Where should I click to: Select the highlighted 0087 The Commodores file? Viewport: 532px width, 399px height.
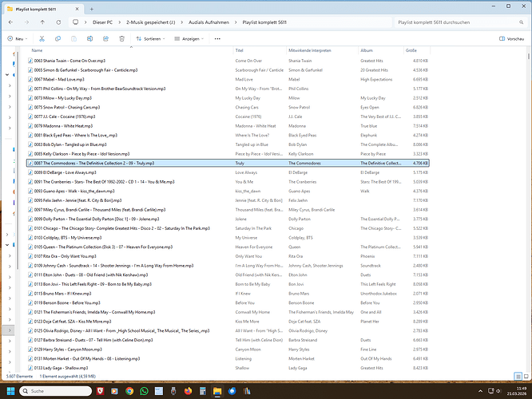coord(228,163)
